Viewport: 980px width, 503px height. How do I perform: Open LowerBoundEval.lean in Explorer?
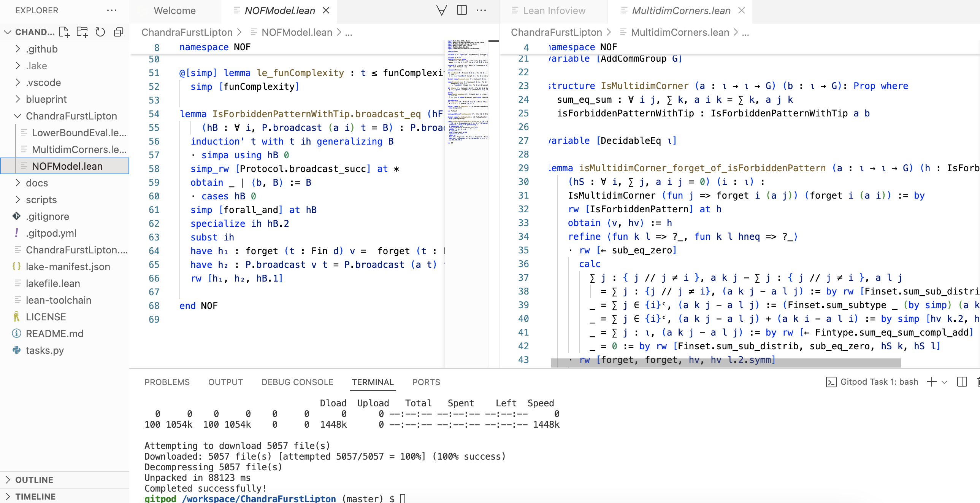pos(79,132)
